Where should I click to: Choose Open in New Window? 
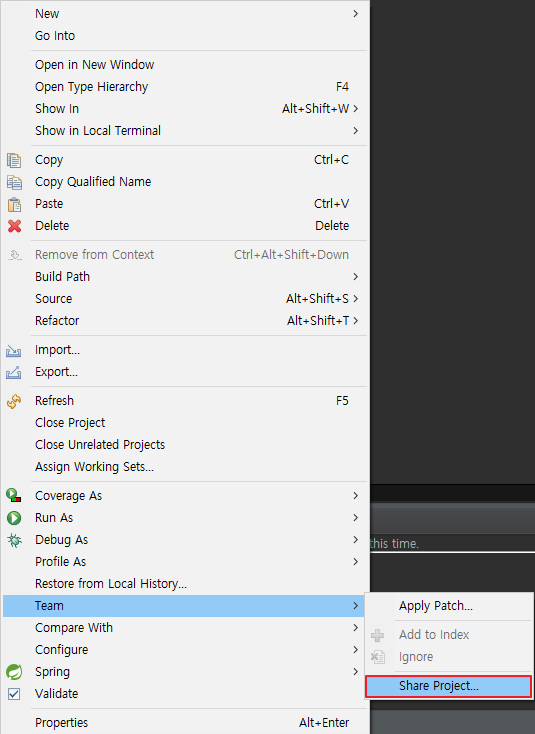tap(184, 65)
